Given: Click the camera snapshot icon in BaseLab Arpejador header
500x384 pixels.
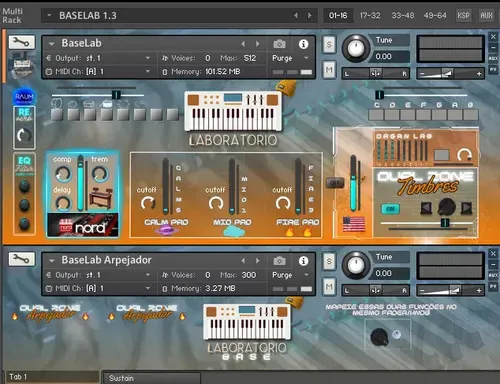Looking at the screenshot, I should (x=279, y=261).
